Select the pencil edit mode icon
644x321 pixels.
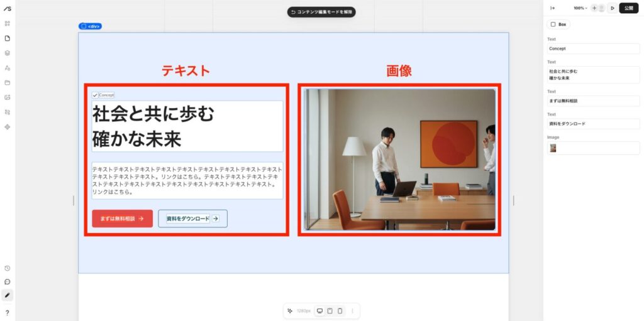8,295
